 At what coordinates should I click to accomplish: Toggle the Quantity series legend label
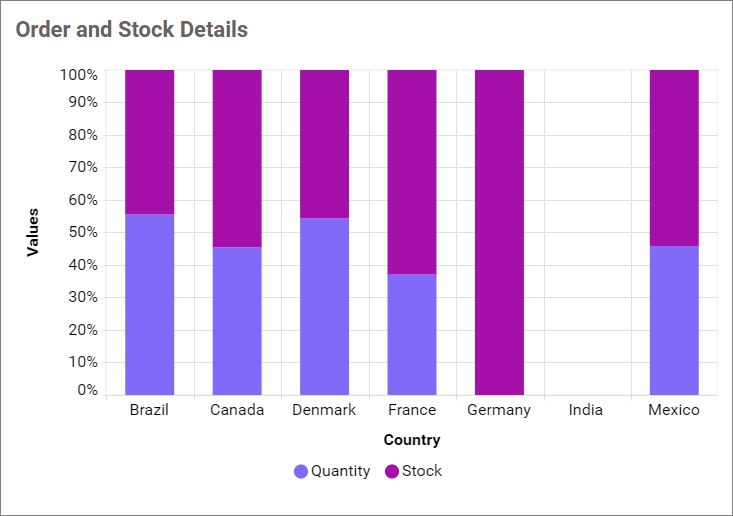point(340,471)
